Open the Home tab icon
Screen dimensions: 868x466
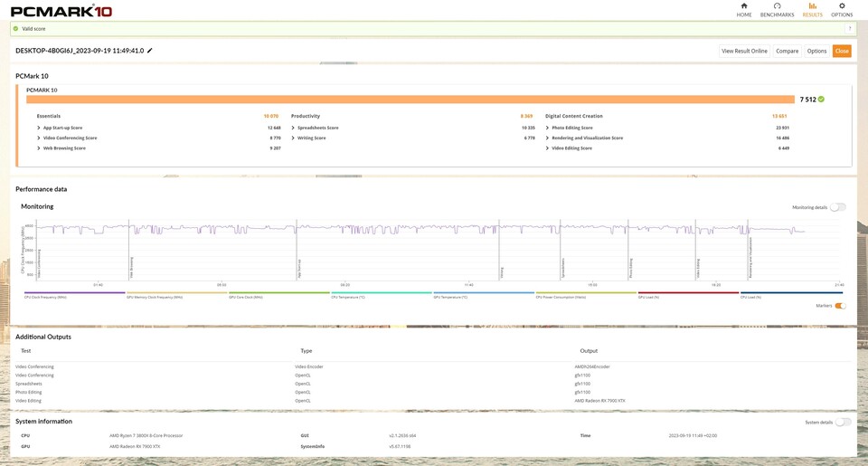(744, 6)
